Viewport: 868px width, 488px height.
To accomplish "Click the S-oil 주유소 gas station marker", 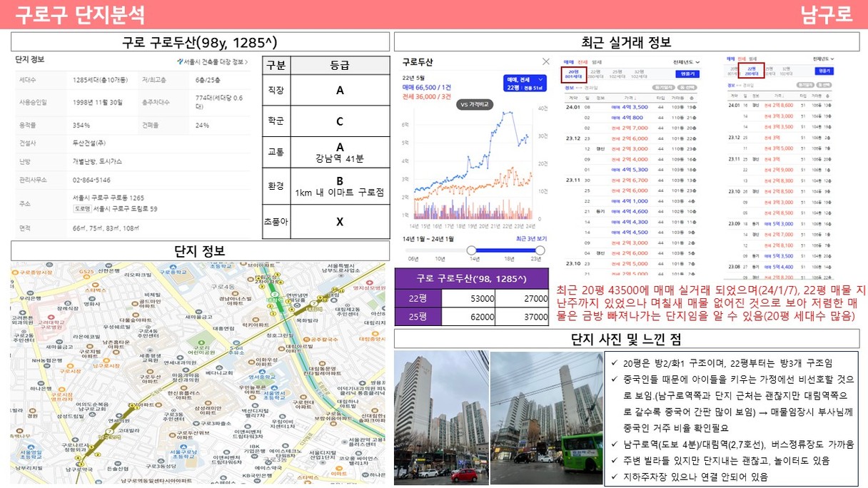I will 236,343.
